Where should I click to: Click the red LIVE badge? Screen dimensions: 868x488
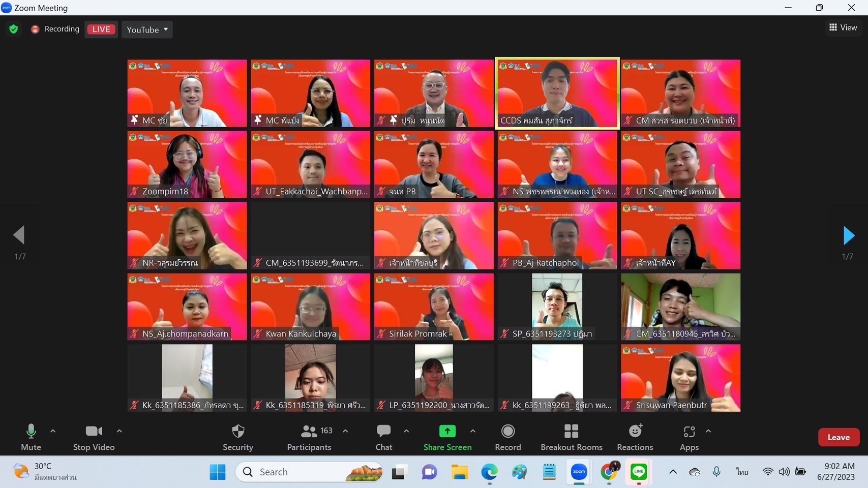(x=101, y=29)
